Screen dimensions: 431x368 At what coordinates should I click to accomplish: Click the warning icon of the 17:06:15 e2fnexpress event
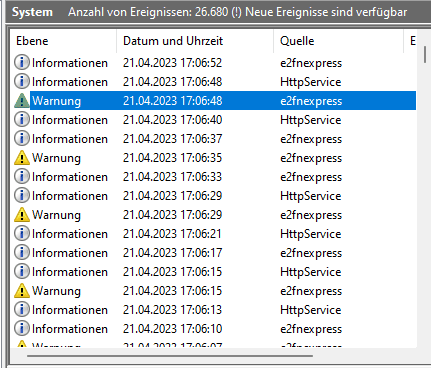[22, 291]
